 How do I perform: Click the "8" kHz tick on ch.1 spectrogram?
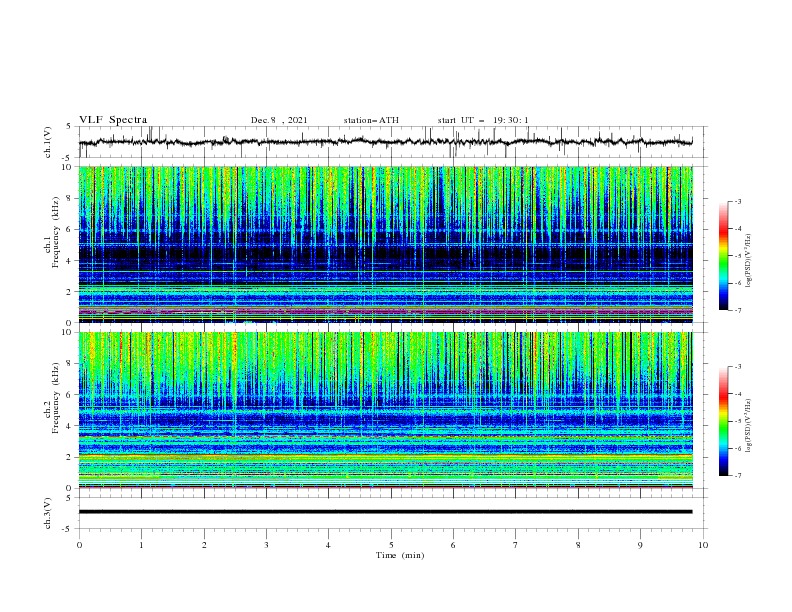click(69, 198)
